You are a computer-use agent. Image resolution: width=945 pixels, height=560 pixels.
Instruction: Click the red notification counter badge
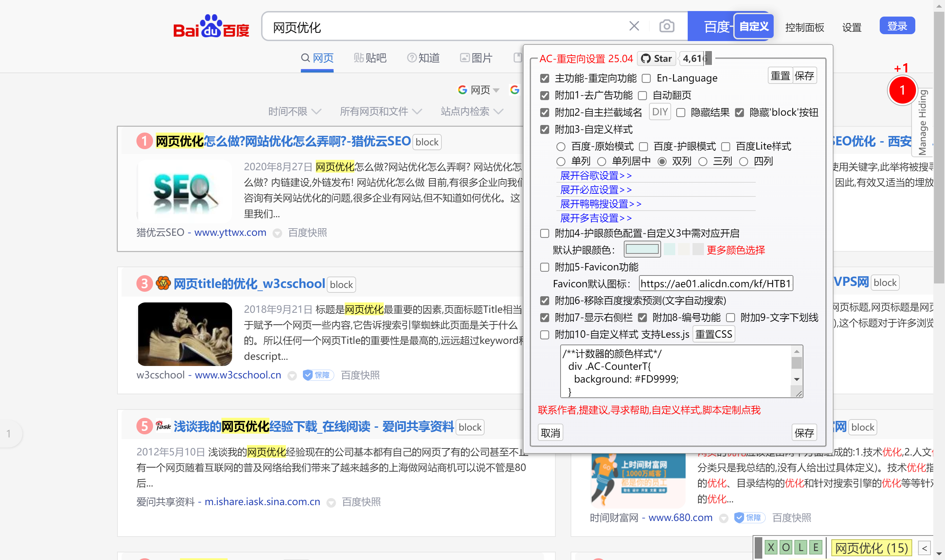[x=903, y=90]
